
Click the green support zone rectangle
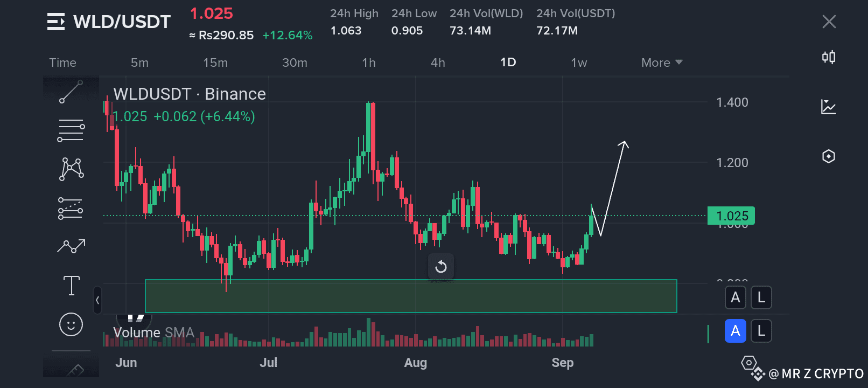click(411, 296)
